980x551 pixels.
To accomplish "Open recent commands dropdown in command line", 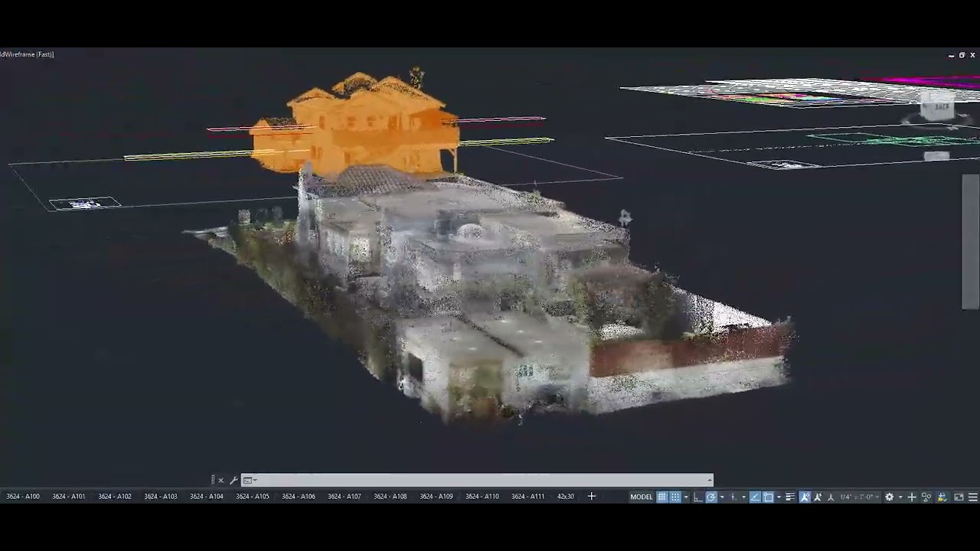I will pos(249,481).
